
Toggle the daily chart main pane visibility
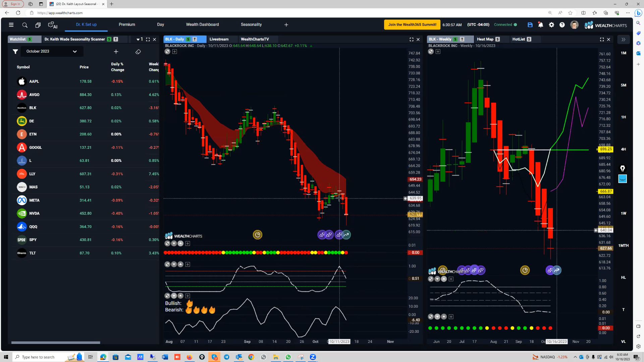[167, 52]
